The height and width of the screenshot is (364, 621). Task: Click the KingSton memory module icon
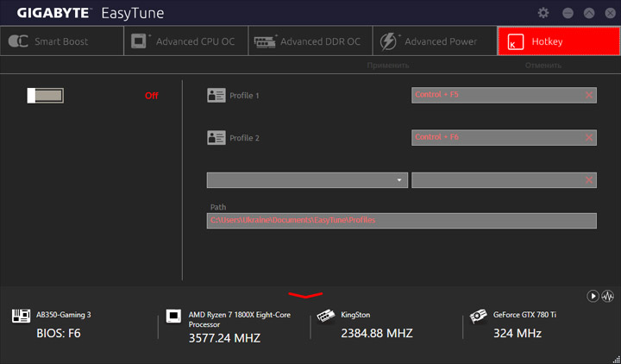pos(326,316)
